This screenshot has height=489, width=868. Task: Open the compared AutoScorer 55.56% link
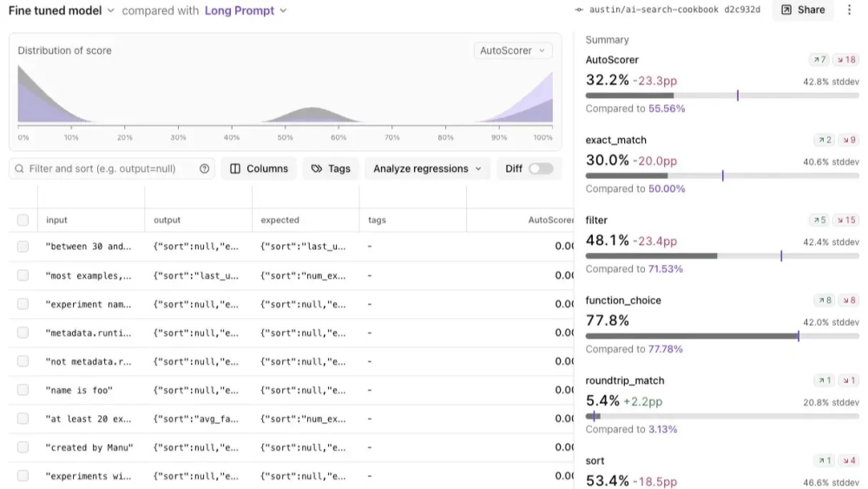(667, 109)
